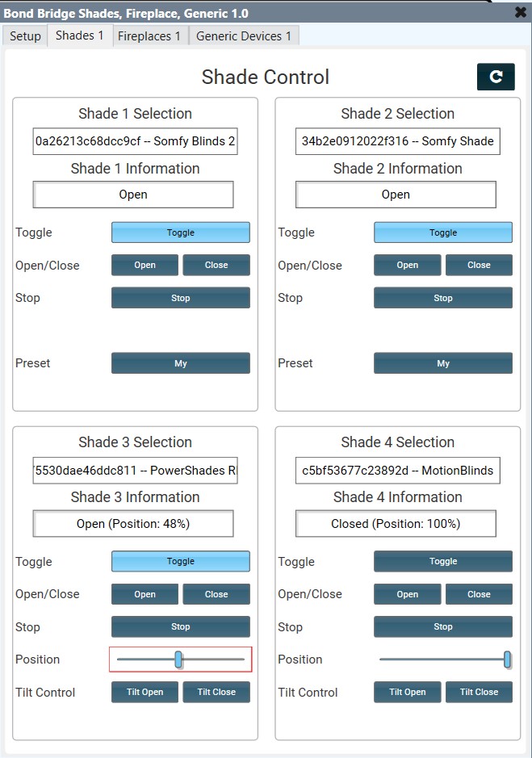This screenshot has width=532, height=758.
Task: Close Shade 2 using the Close button
Action: click(x=479, y=265)
